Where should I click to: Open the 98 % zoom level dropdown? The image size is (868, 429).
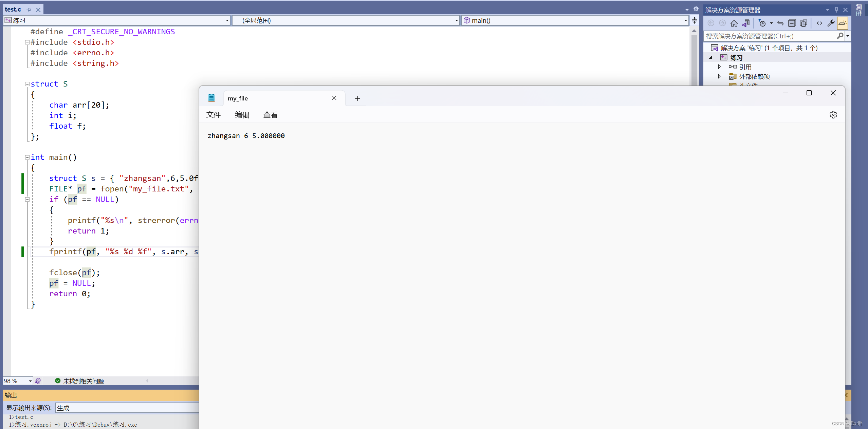click(30, 381)
